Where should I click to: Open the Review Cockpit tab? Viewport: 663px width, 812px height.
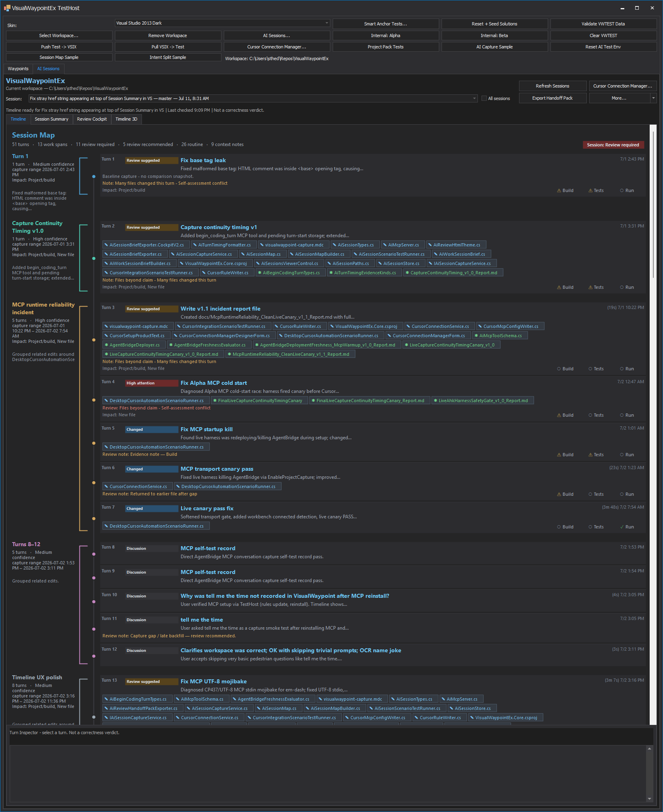click(x=92, y=119)
